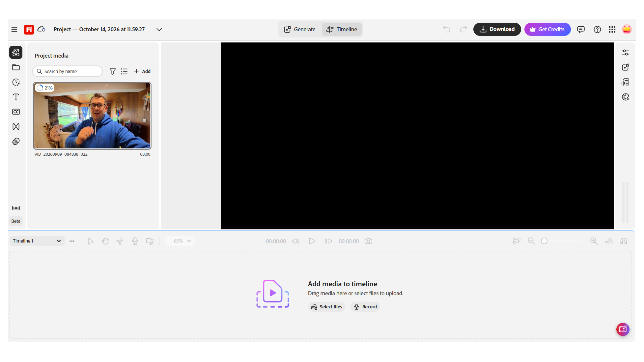Select the VID_20260909_084838_022 thumbnail
This screenshot has width=644, height=362.
pos(92,116)
